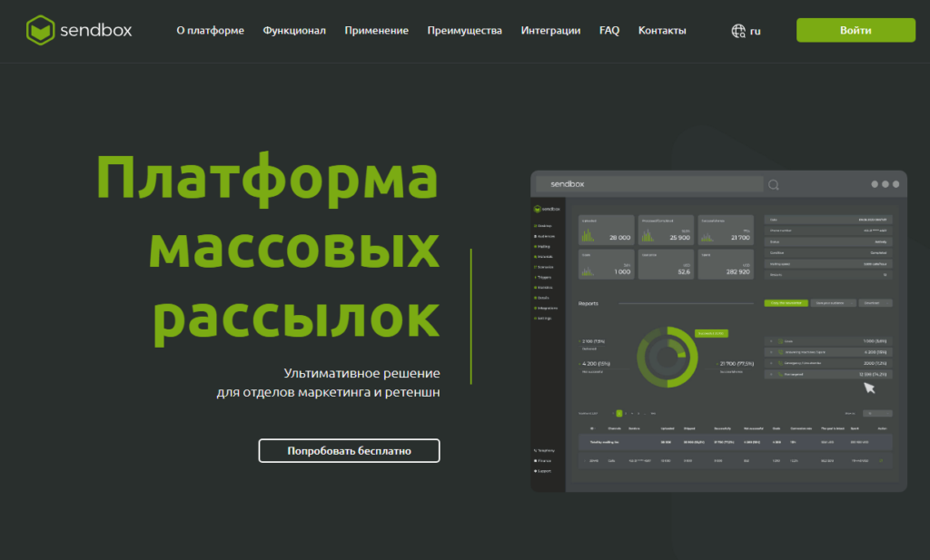
Task: Click the green 'Войти' button
Action: [x=856, y=30]
